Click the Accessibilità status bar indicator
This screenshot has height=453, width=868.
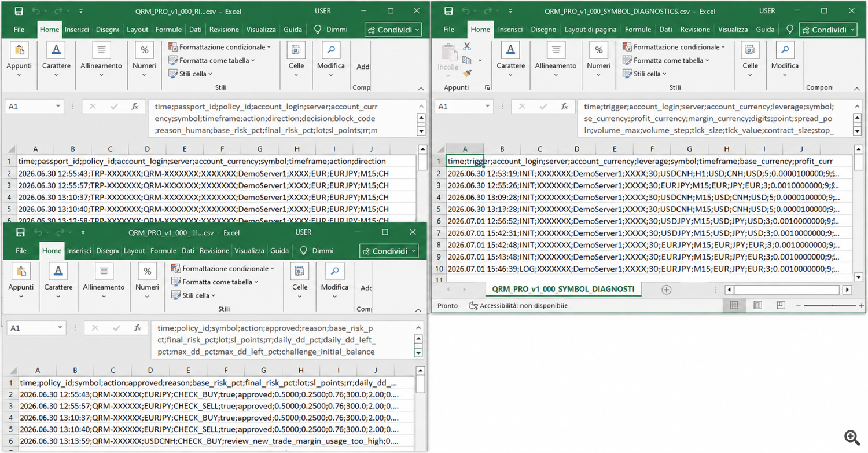coord(518,305)
